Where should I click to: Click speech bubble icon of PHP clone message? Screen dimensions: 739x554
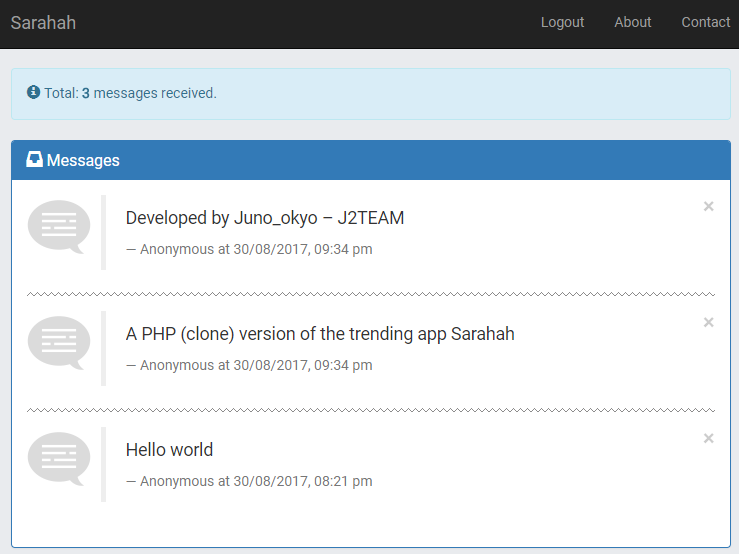[59, 343]
